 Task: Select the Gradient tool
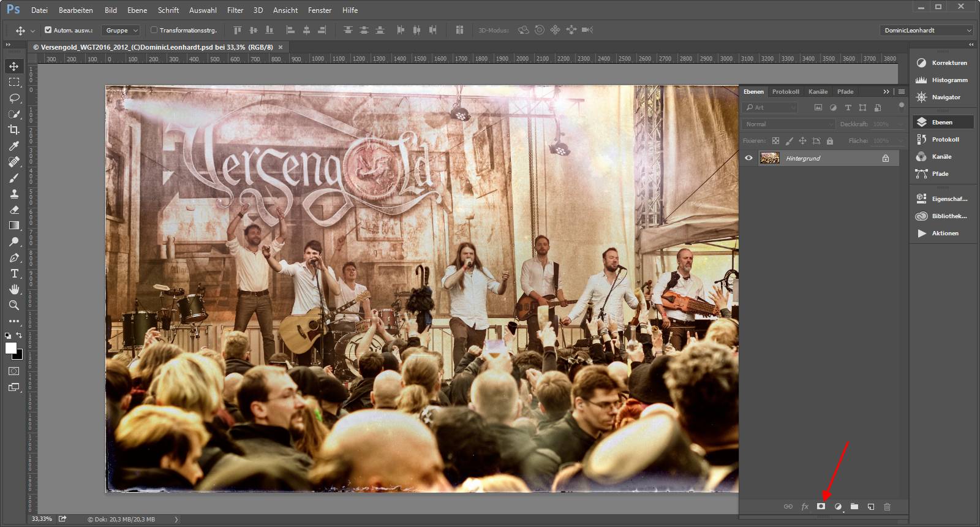(13, 226)
